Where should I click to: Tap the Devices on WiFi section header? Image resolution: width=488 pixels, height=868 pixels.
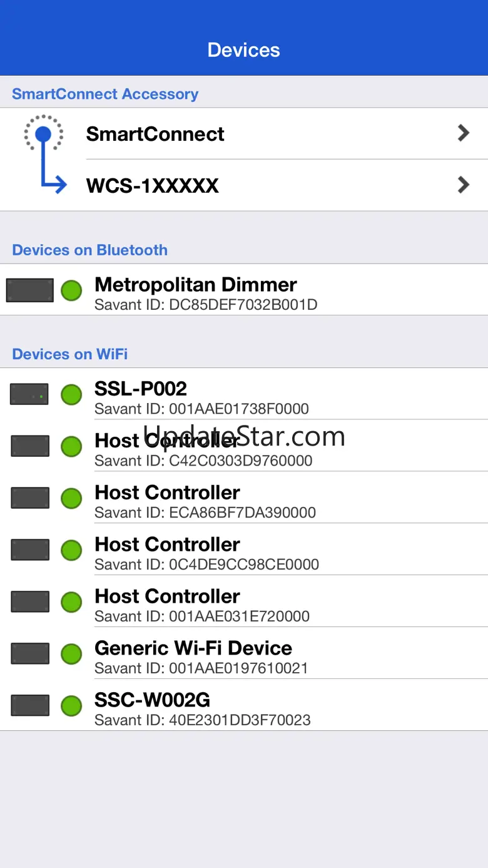(70, 354)
